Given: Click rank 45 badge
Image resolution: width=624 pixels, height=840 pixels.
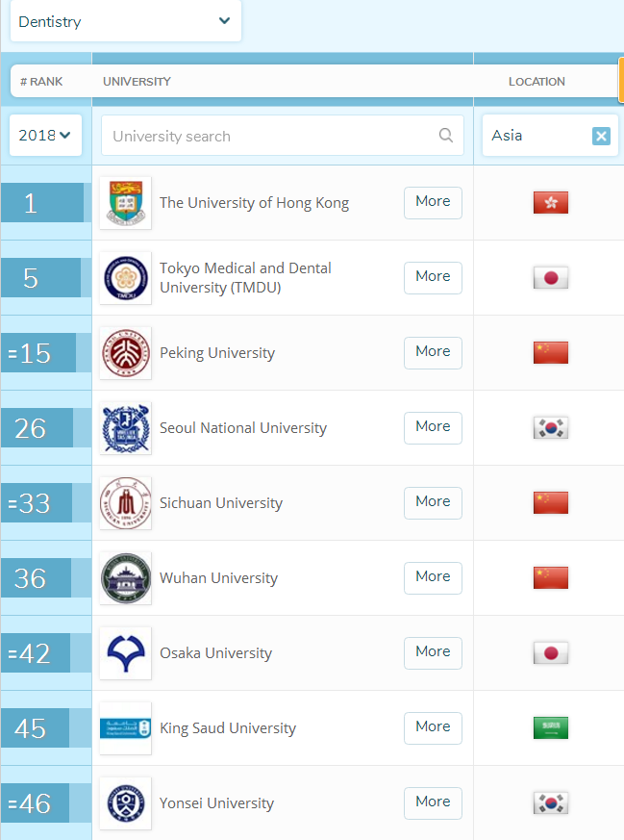Looking at the screenshot, I should [35, 727].
